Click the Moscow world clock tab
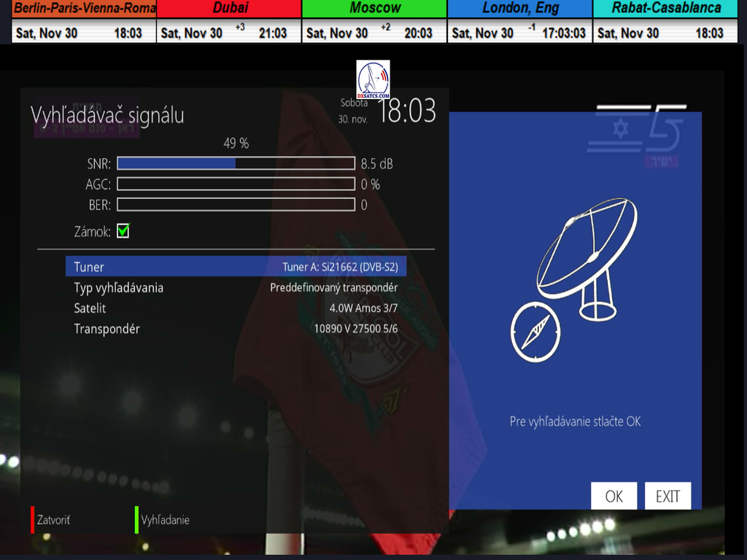 (x=374, y=9)
